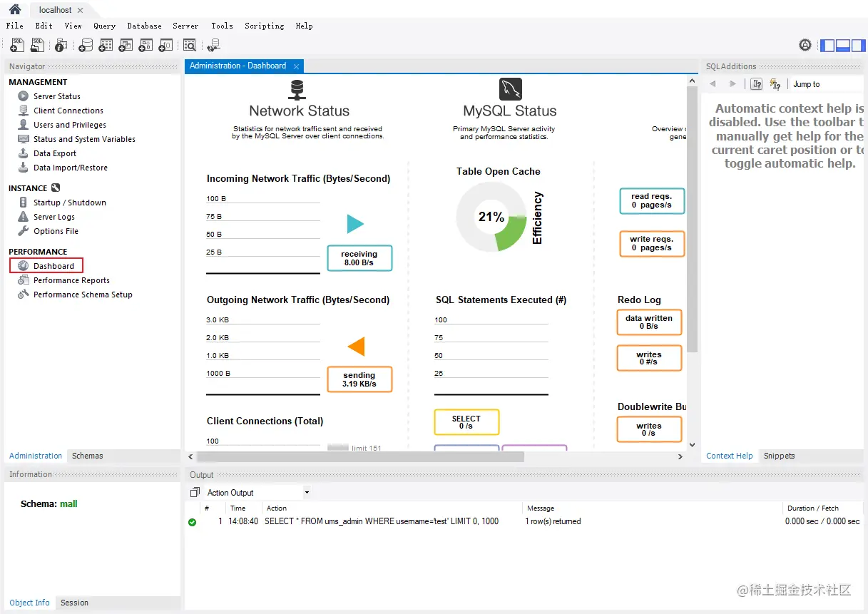Go to the home screen tab icon
This screenshot has height=614, width=868.
(15, 10)
